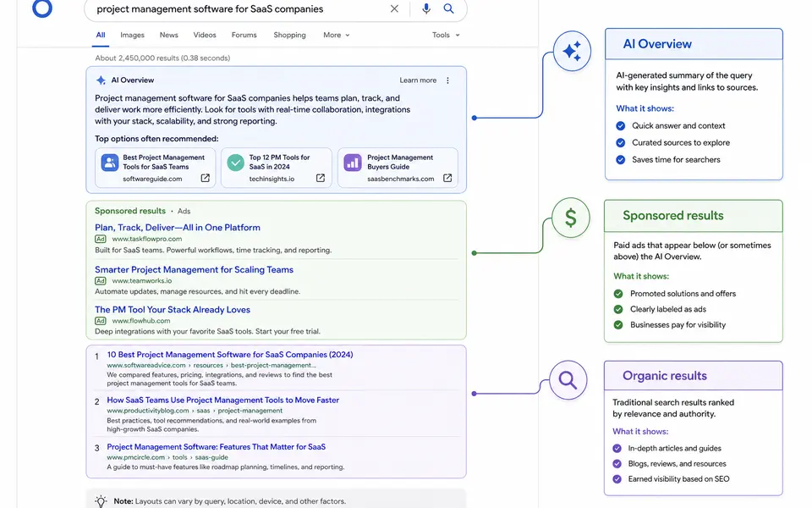Clear the search query with the X icon
Viewport: 812px width, 508px height.
tap(394, 8)
